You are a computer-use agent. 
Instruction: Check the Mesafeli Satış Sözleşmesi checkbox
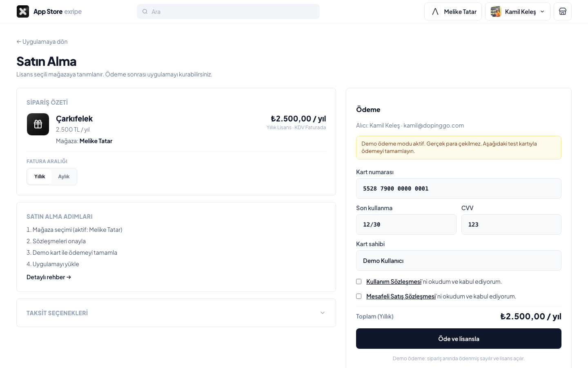tap(359, 296)
